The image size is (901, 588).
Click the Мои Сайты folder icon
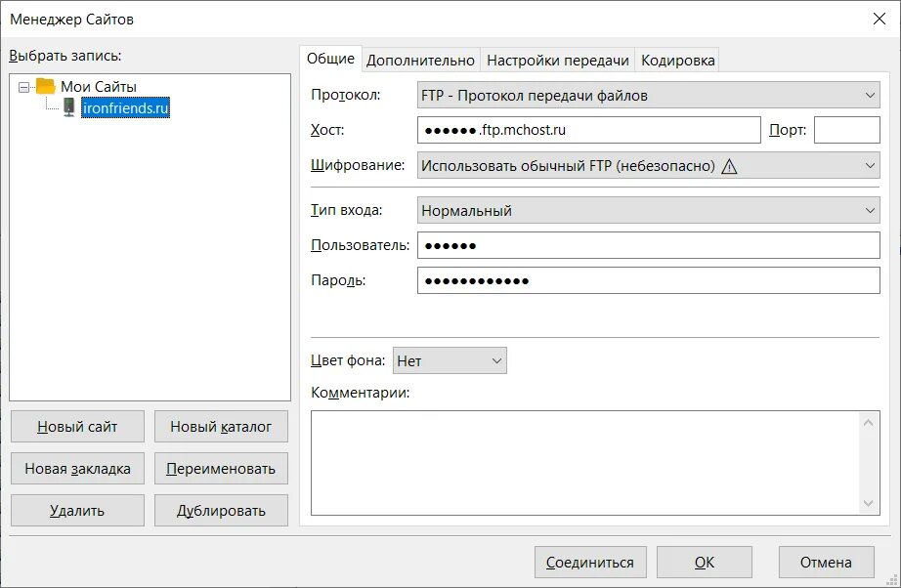click(46, 86)
